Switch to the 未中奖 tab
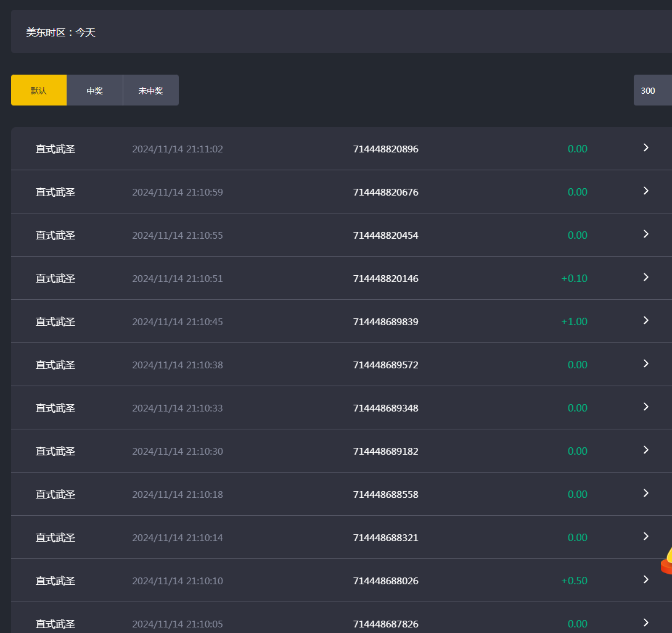Screen dimensions: 672x633 [151, 91]
